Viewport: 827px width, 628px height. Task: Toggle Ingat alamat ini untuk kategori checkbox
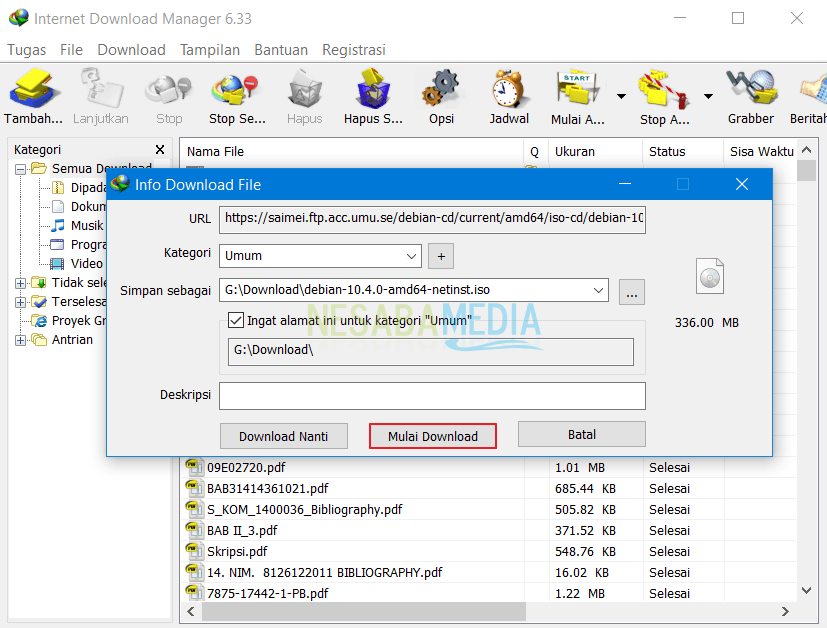[x=236, y=320]
